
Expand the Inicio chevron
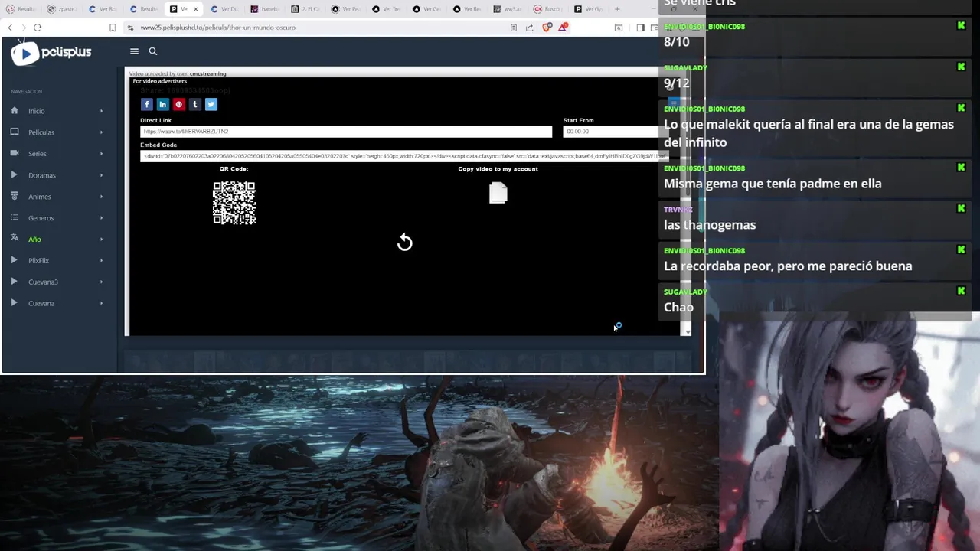(101, 111)
